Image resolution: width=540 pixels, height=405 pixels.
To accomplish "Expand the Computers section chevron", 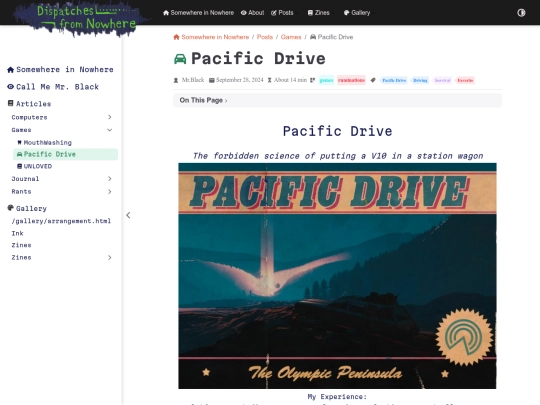I will point(110,117).
